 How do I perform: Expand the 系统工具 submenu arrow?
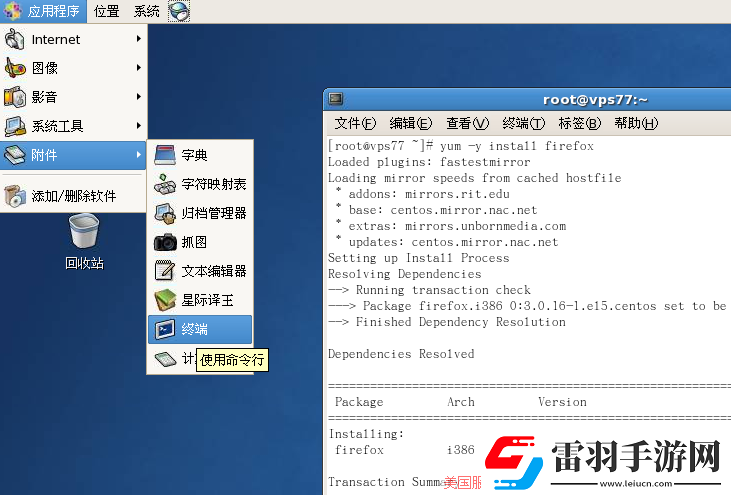click(138, 125)
